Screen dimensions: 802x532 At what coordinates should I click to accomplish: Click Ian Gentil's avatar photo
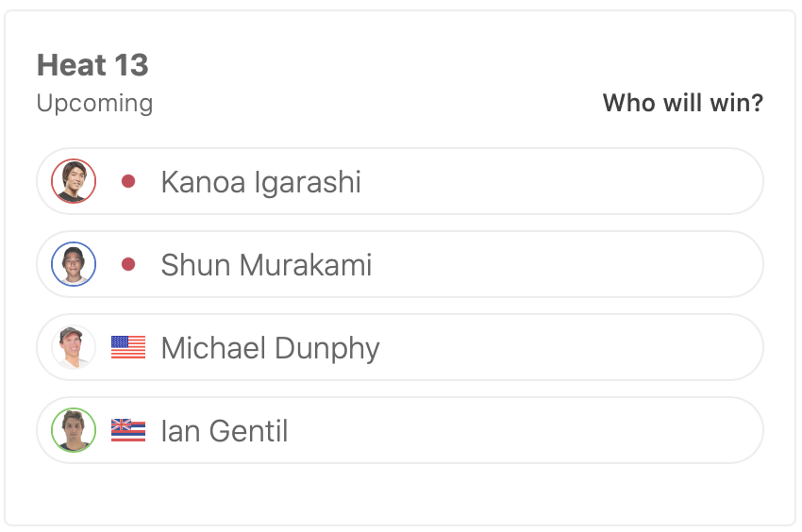[x=74, y=430]
